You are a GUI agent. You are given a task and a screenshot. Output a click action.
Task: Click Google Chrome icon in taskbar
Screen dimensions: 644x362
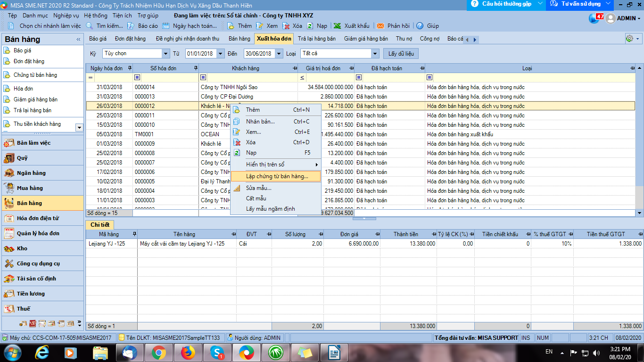(x=158, y=352)
